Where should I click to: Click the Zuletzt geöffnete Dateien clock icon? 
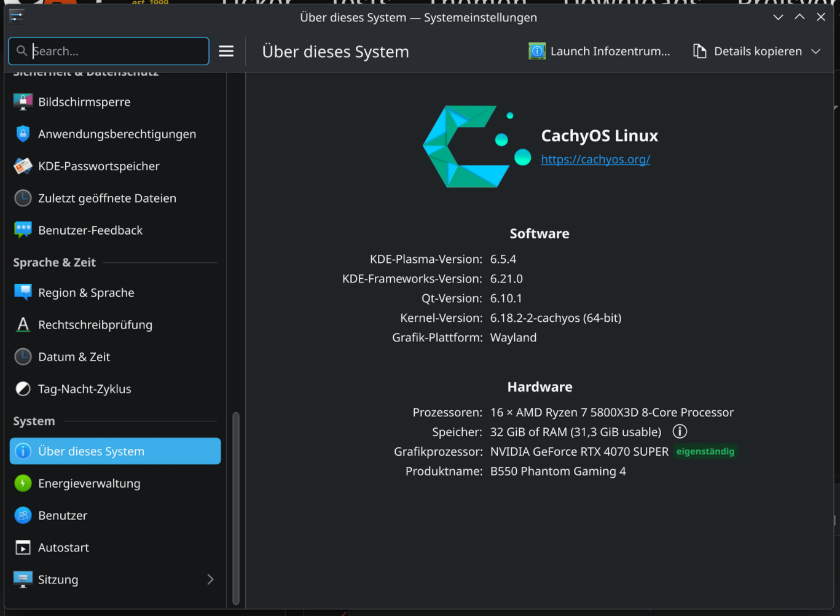[23, 198]
